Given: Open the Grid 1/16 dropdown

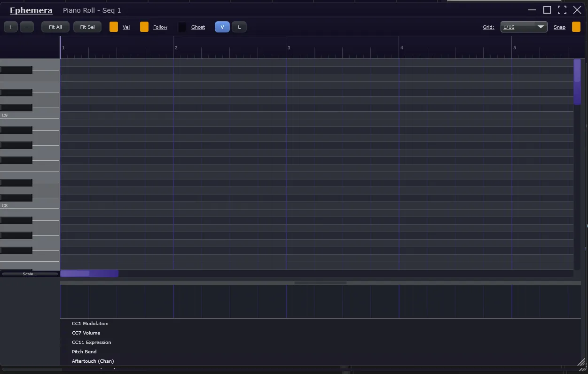Looking at the screenshot, I should (x=524, y=27).
